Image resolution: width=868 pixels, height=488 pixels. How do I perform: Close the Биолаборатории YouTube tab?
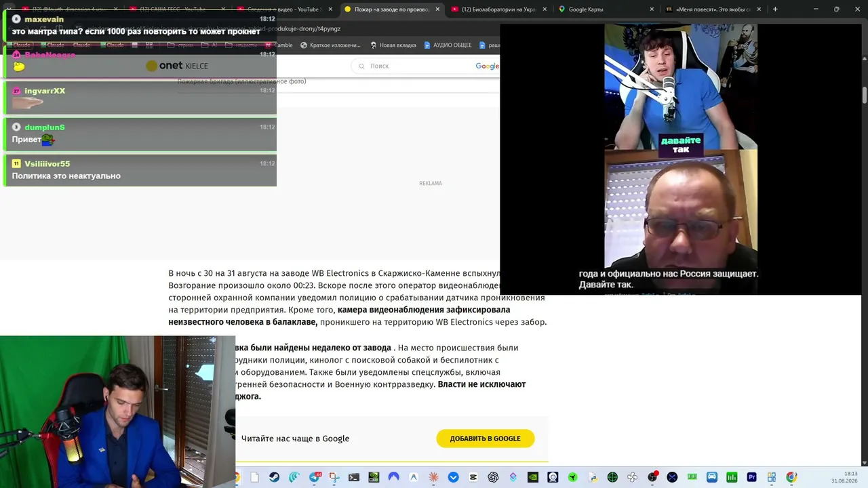click(545, 9)
